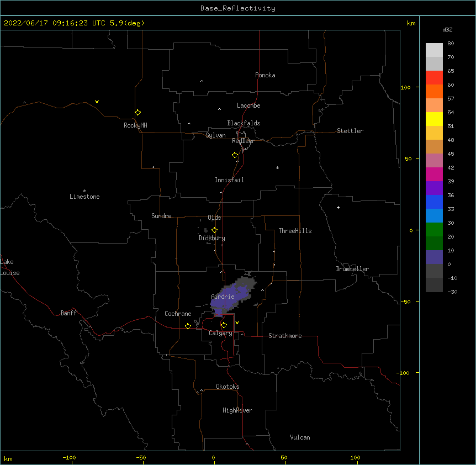The image size is (476, 465).
Task: Click the Lake Louise label
Action: pyautogui.click(x=10, y=267)
